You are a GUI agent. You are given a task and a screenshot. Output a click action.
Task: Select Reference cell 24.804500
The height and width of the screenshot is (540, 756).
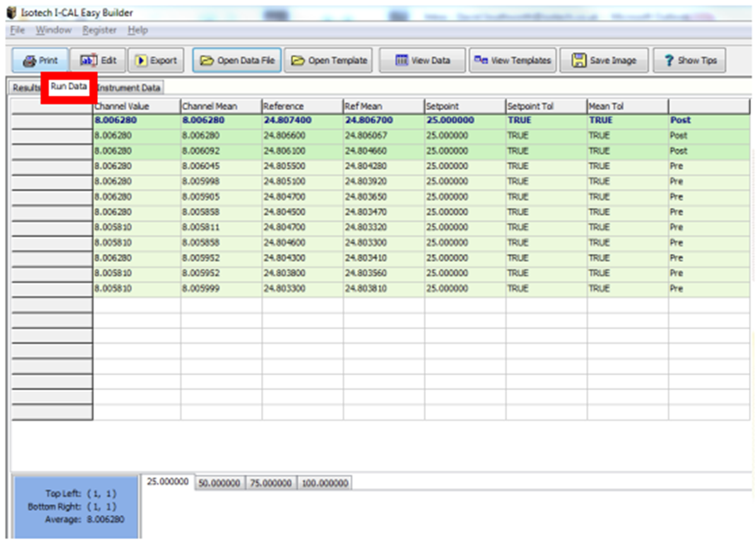(303, 212)
